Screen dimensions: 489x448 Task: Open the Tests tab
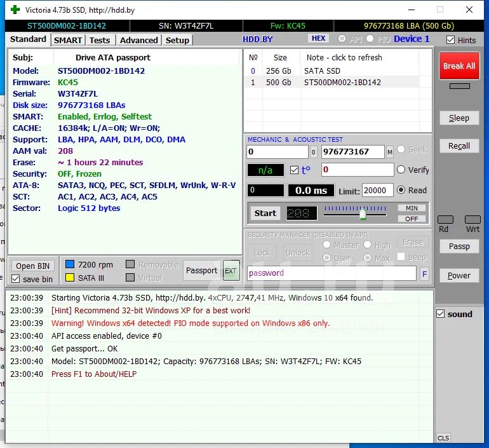click(100, 40)
